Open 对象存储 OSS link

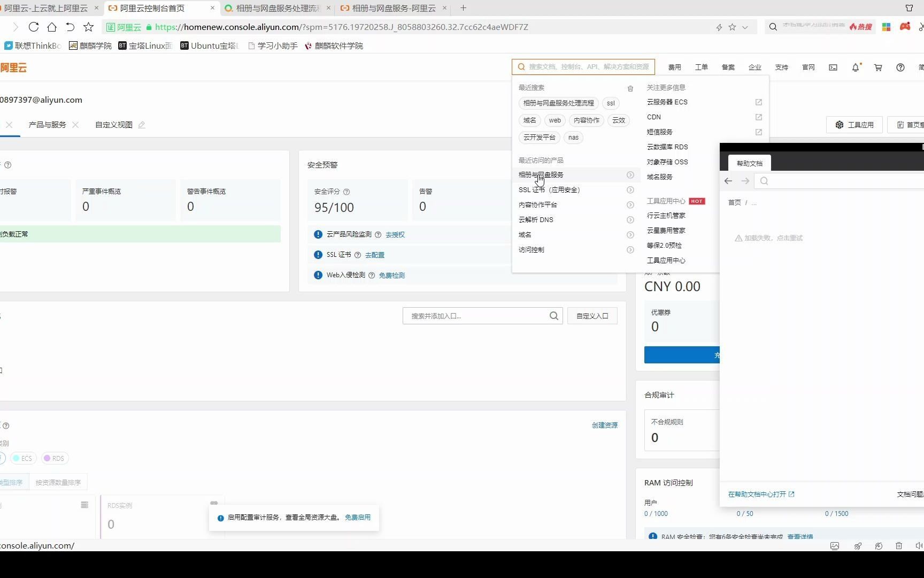[x=667, y=162]
